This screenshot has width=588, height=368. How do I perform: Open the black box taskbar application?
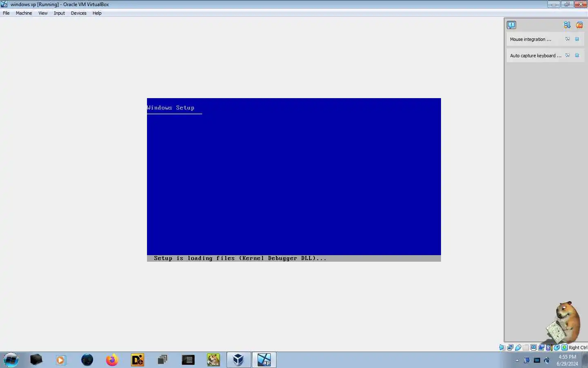tap(36, 360)
